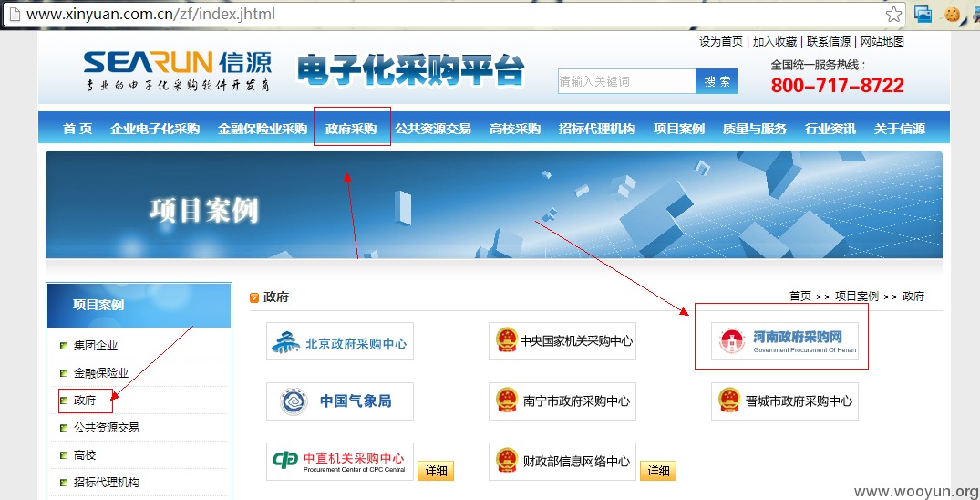The image size is (980, 500).
Task: Click 详细 button next to 中直机关采购中心
Action: coord(436,471)
